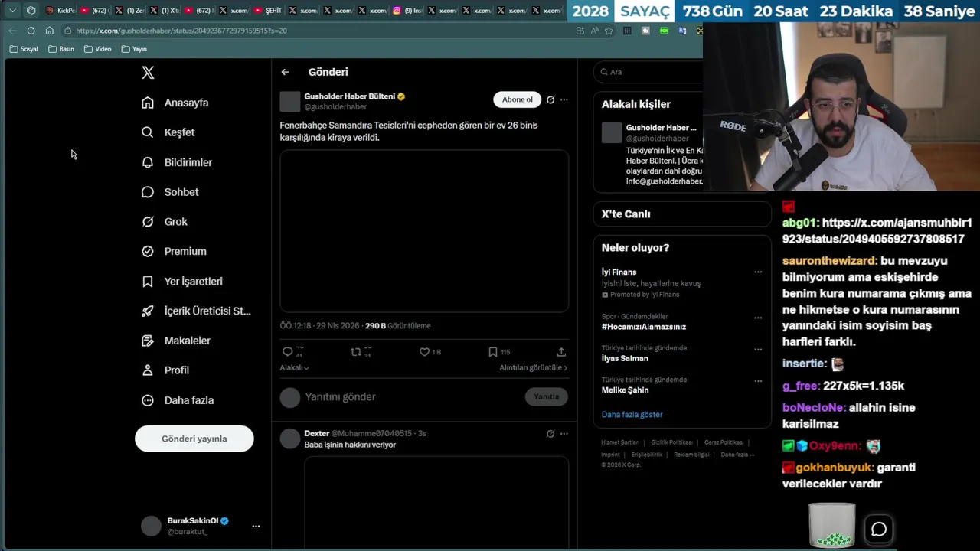The height and width of the screenshot is (551, 980).
Task: Open Yayın bookmarks folder
Action: point(134,49)
